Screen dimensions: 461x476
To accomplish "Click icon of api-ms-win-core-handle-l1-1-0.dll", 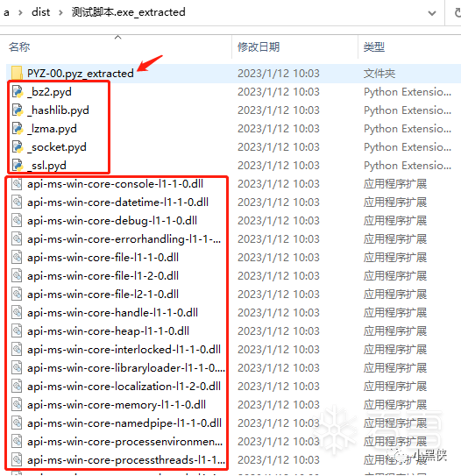I will pyautogui.click(x=17, y=313).
